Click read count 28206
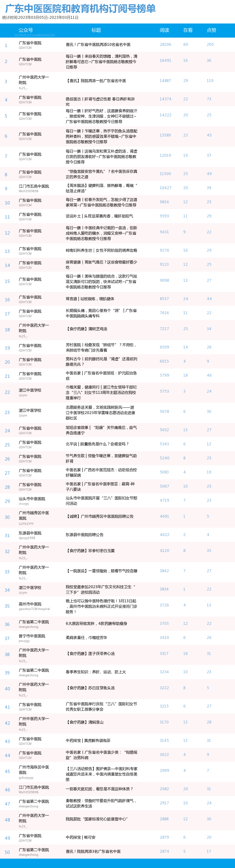235x868 pixels. click(165, 44)
